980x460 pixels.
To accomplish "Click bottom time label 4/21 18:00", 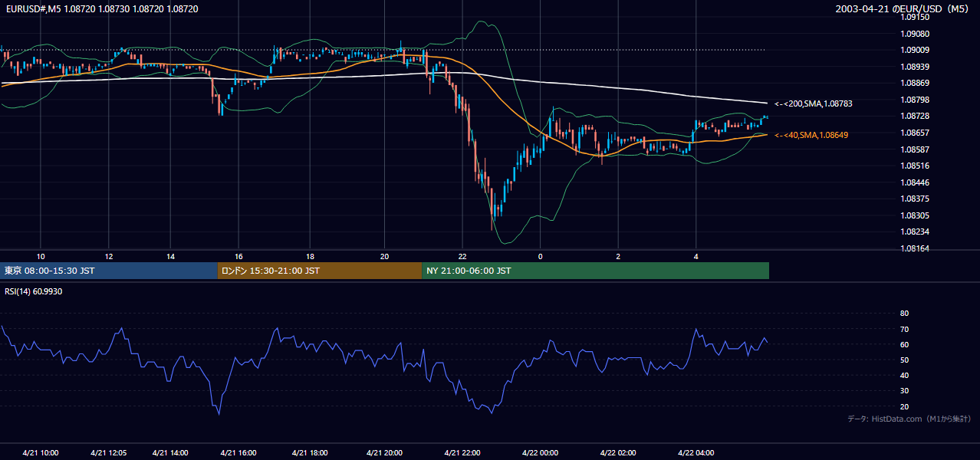I will pyautogui.click(x=310, y=452).
